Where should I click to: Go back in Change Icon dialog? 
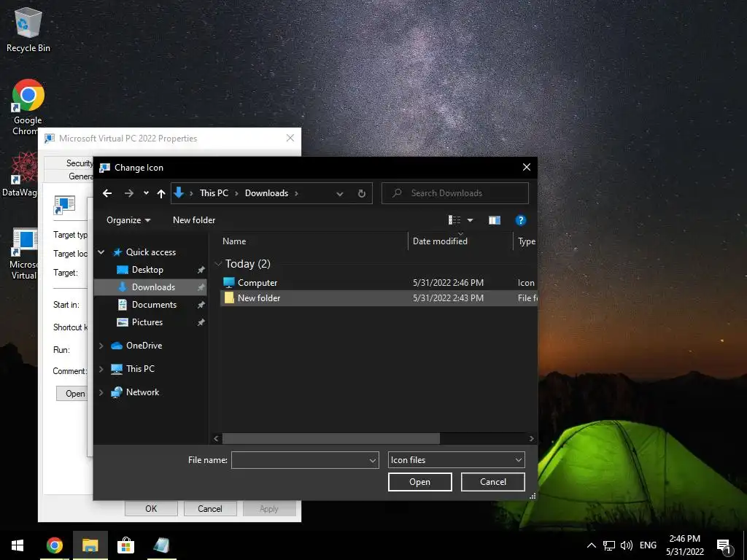point(107,193)
